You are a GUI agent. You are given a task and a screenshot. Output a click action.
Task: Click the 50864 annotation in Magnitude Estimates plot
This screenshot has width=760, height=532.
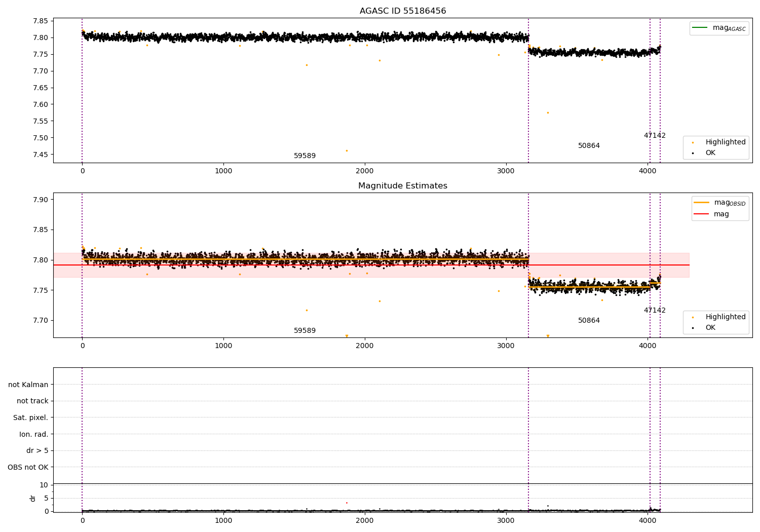[x=589, y=321]
